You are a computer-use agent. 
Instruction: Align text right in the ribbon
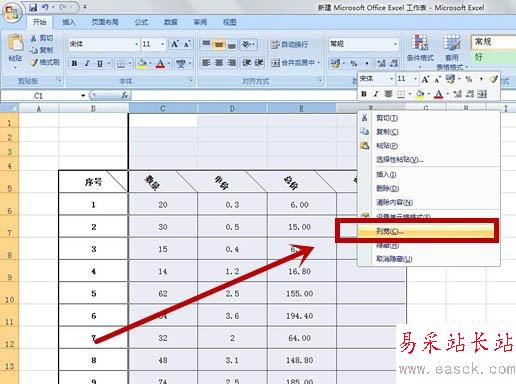coord(232,63)
